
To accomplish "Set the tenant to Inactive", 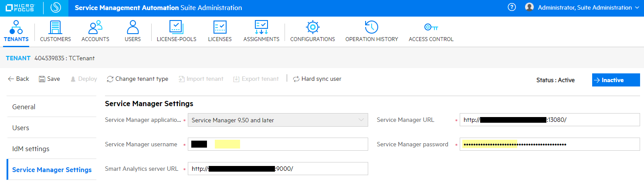I will coord(616,80).
